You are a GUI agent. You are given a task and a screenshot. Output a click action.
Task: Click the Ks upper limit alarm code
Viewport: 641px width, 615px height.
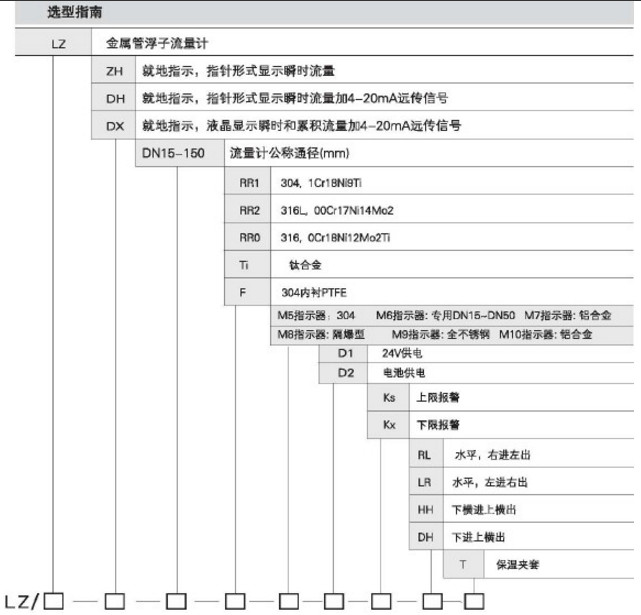coord(389,398)
